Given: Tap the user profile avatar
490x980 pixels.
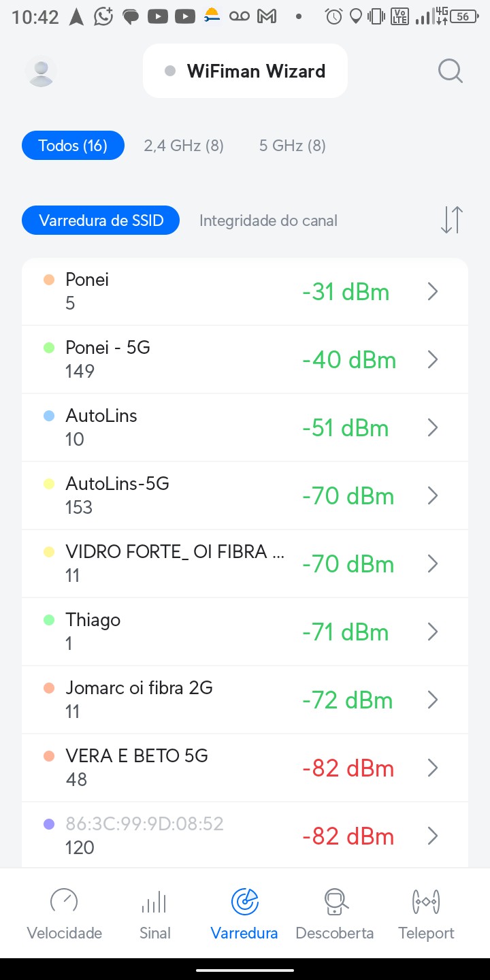Looking at the screenshot, I should (41, 71).
